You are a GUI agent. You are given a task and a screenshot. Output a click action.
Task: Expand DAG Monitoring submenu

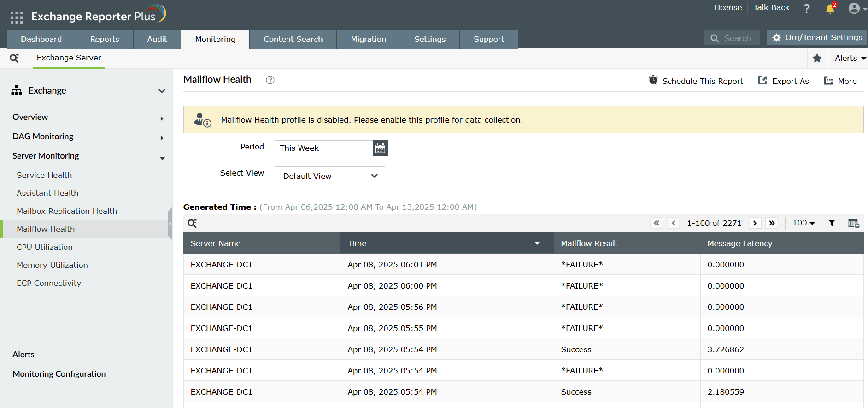coord(162,138)
